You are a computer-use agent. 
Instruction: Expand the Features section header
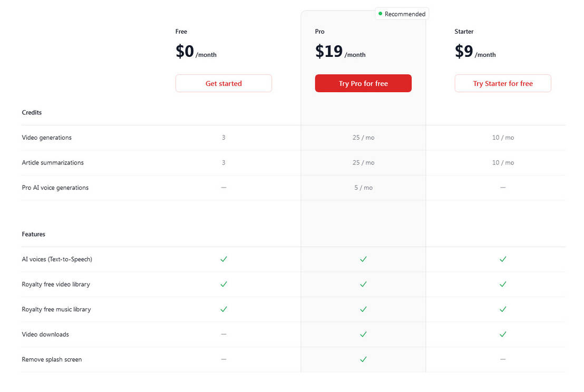tap(33, 234)
